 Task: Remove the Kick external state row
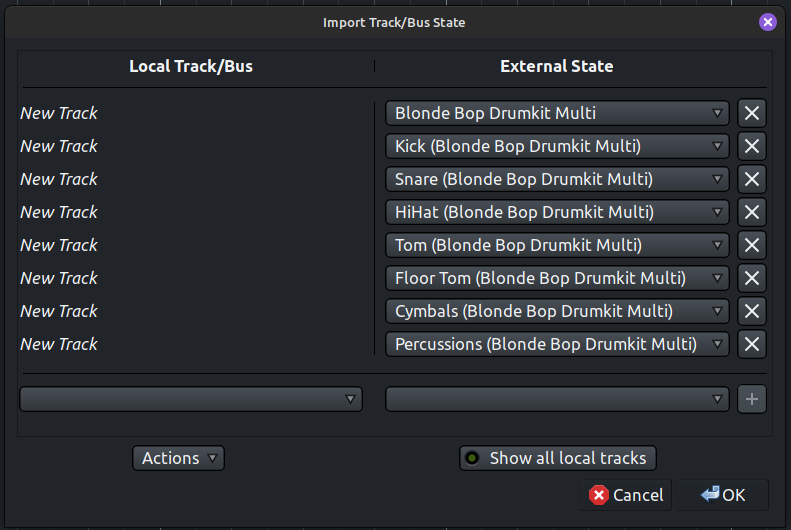pos(752,146)
